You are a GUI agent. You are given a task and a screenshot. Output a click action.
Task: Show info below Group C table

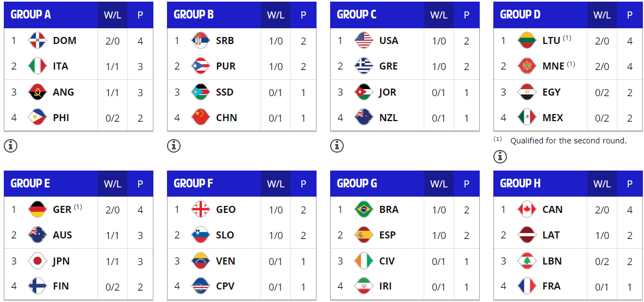(x=337, y=146)
